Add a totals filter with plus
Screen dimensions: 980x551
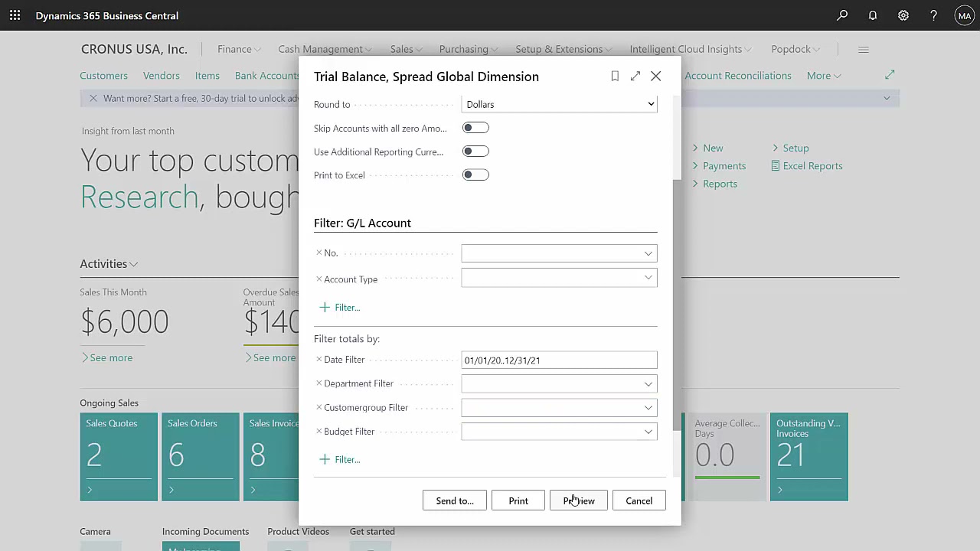click(339, 459)
